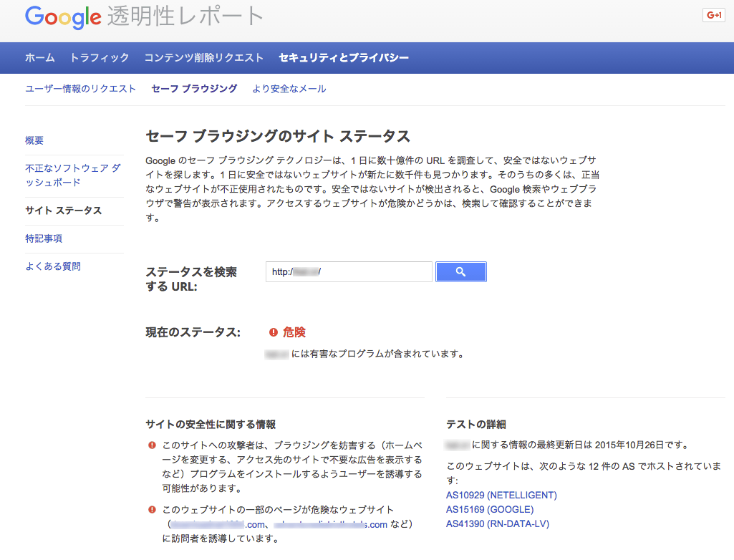Open 概要 in the sidebar
The width and height of the screenshot is (734, 560).
tap(34, 140)
